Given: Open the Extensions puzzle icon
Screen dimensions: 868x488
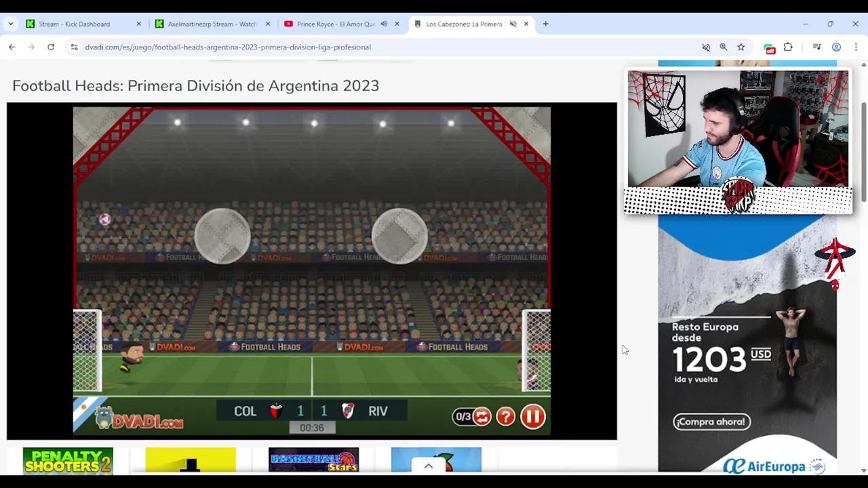Looking at the screenshot, I should 788,47.
